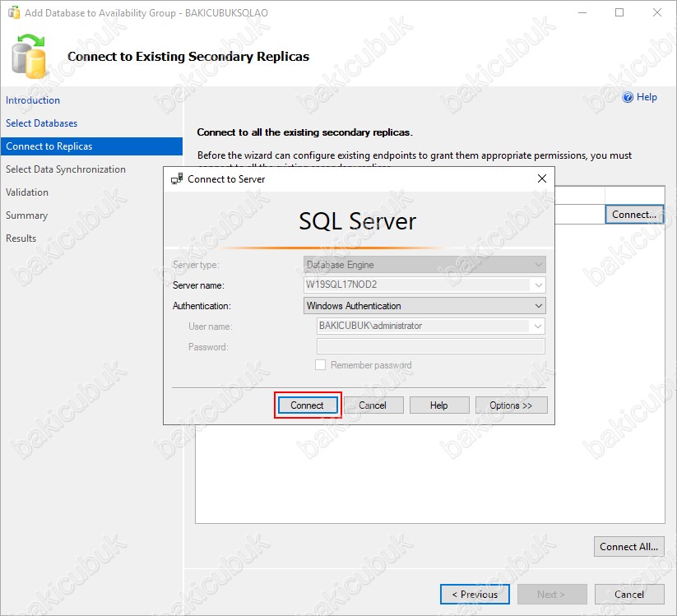Close the Connect to Server dialog
This screenshot has height=616, width=677.
[x=542, y=178]
